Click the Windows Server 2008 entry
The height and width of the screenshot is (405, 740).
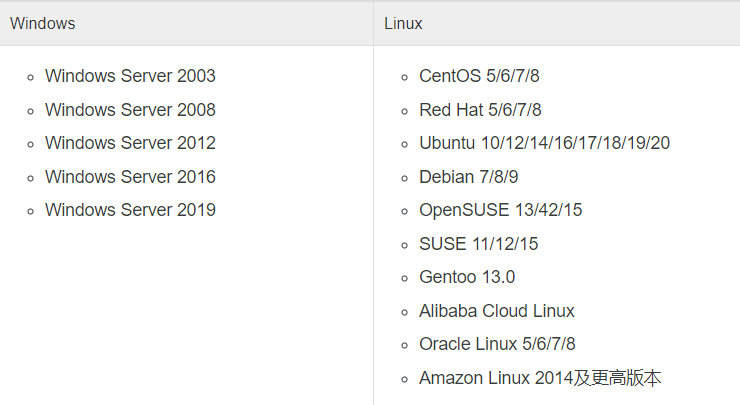click(x=130, y=110)
